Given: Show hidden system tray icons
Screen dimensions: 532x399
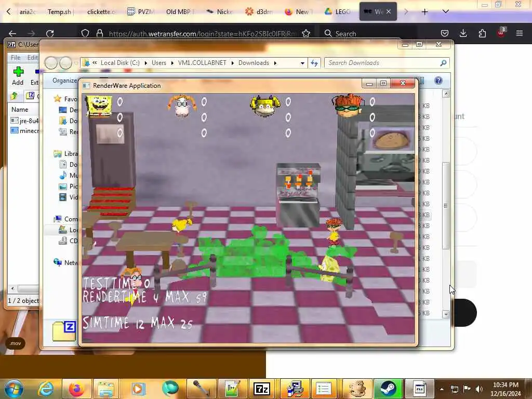Looking at the screenshot, I should click(x=442, y=389).
